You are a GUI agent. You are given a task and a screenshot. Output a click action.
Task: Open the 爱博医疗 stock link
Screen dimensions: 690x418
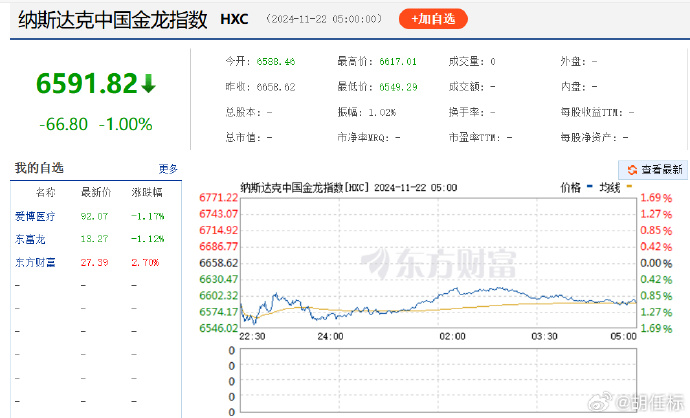pyautogui.click(x=35, y=216)
